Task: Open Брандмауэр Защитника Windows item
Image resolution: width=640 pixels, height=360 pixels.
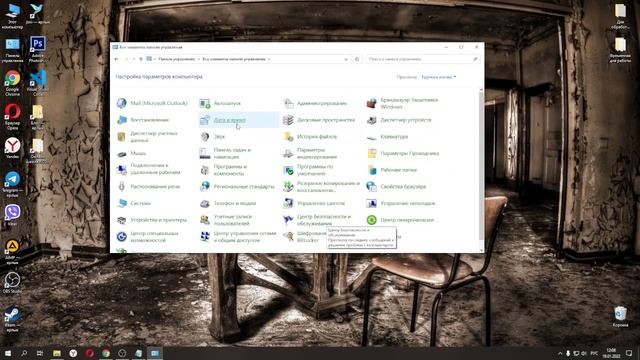Action: click(x=402, y=103)
